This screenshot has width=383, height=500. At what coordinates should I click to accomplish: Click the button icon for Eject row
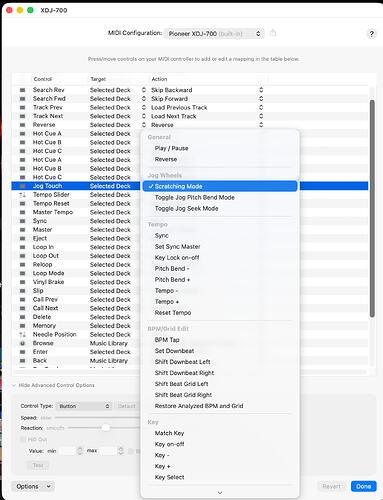click(22, 238)
